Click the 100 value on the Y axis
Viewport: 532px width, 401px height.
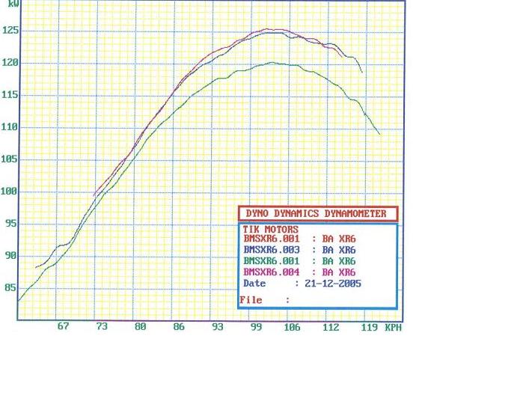point(9,192)
